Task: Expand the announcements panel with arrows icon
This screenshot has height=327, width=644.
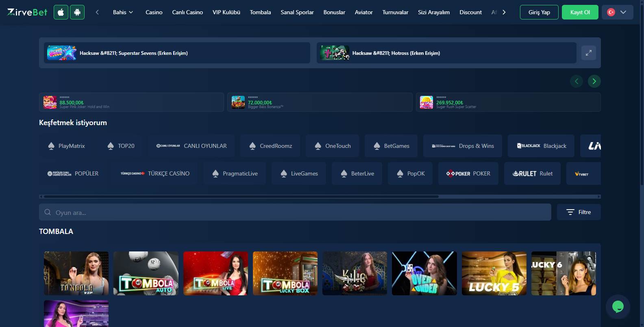Action: 588,53
